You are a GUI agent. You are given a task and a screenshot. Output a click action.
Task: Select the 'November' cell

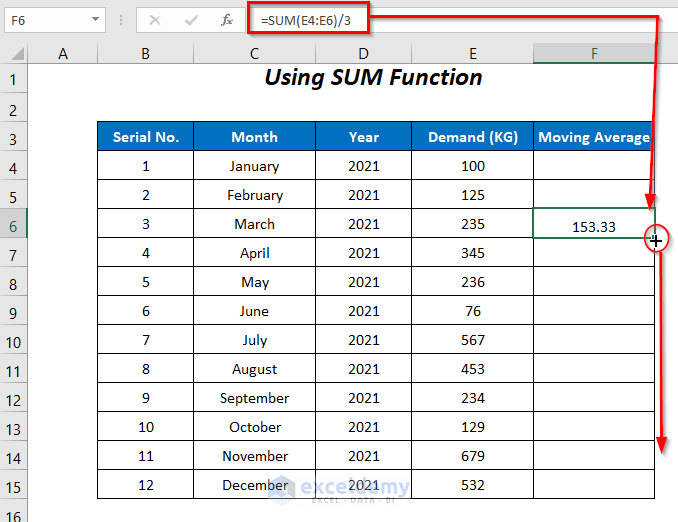click(x=254, y=455)
